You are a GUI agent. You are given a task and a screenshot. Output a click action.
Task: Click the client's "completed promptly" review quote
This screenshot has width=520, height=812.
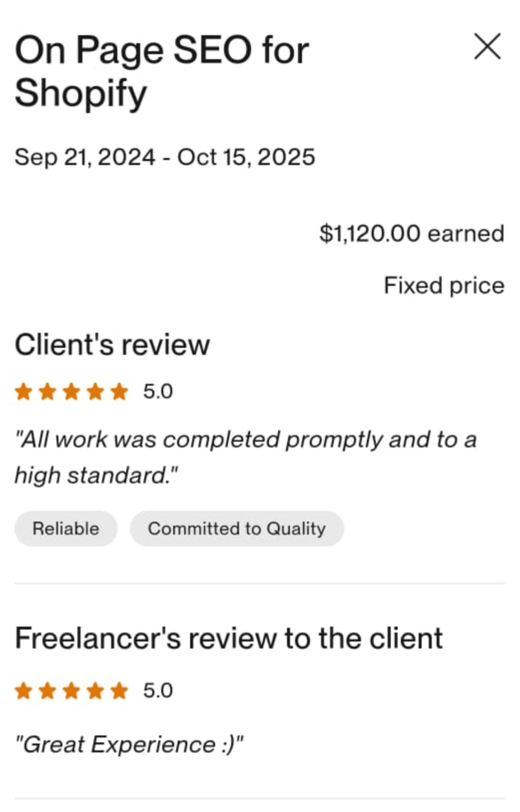[x=245, y=456]
